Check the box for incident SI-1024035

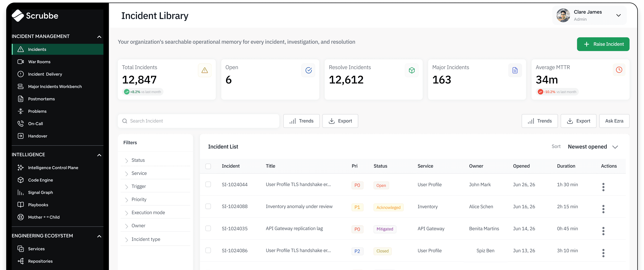coord(208,229)
